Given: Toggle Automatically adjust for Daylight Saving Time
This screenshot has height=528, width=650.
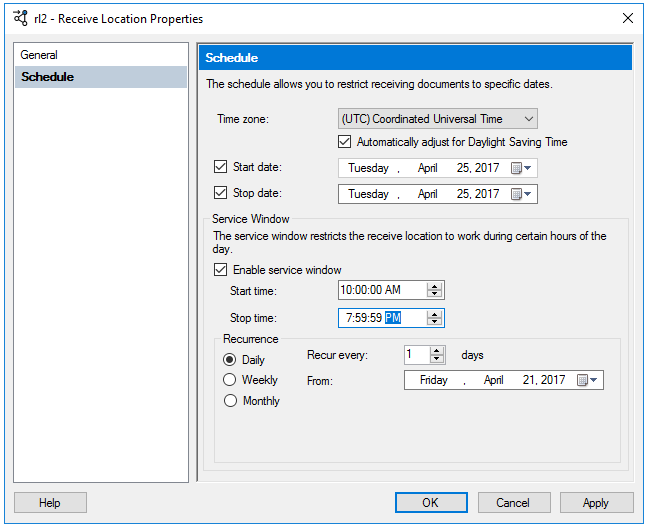Looking at the screenshot, I should (x=344, y=142).
